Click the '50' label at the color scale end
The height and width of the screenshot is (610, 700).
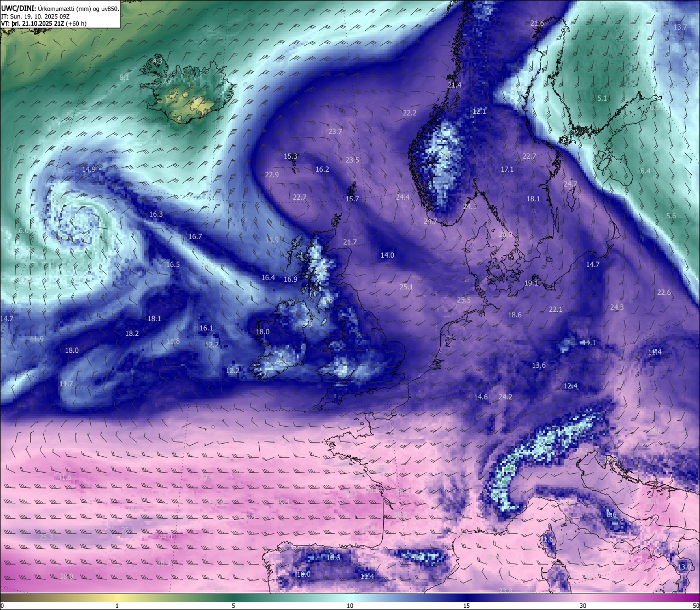pos(696,606)
